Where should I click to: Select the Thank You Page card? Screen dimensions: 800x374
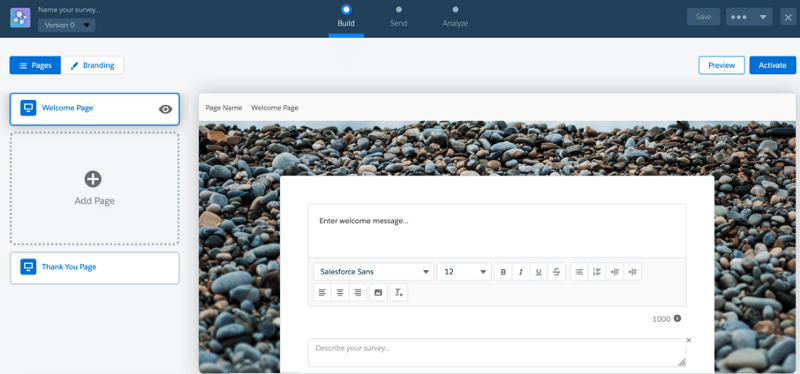(x=94, y=268)
